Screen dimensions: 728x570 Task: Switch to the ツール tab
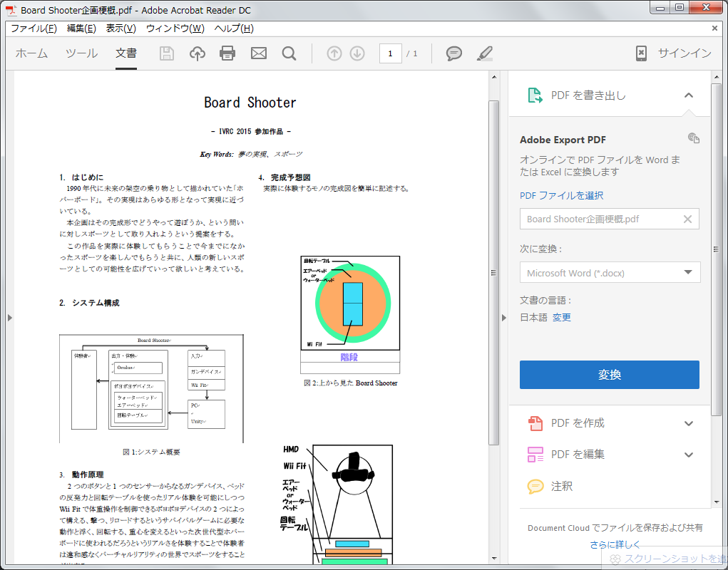pyautogui.click(x=82, y=54)
